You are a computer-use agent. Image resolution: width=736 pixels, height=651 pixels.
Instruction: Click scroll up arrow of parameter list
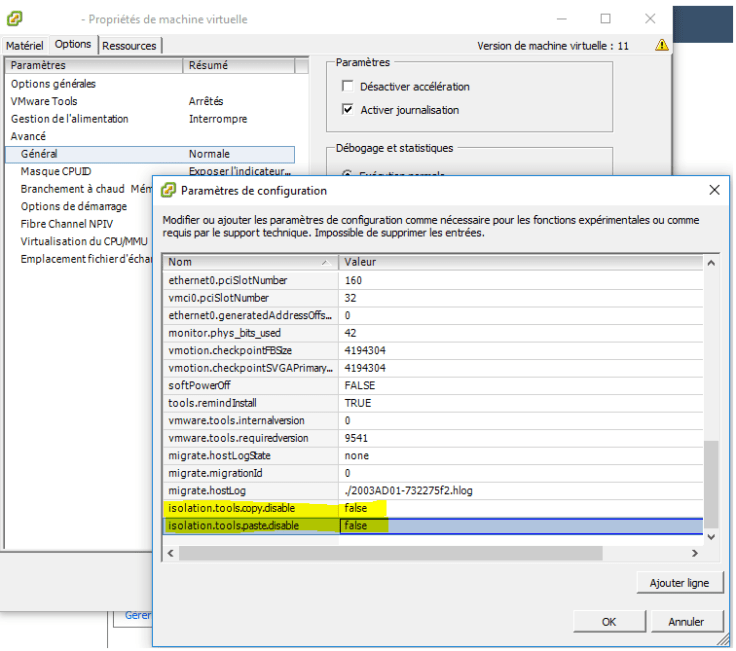pyautogui.click(x=711, y=263)
